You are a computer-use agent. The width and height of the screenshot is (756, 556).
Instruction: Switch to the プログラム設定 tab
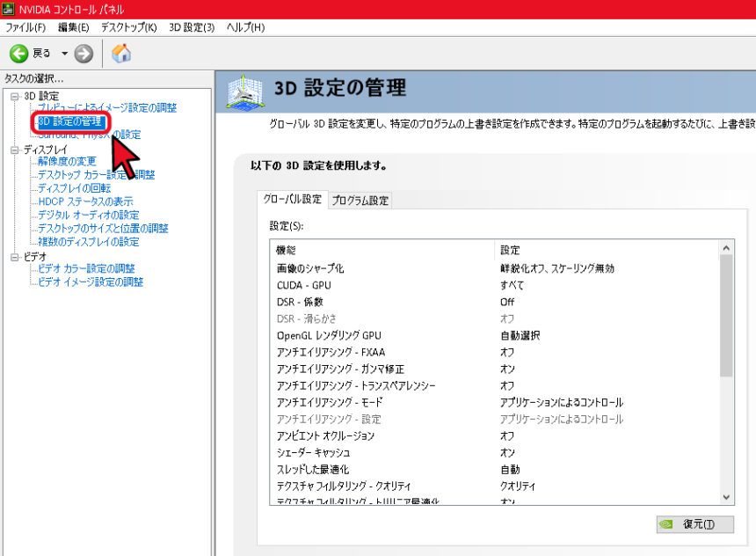point(360,201)
